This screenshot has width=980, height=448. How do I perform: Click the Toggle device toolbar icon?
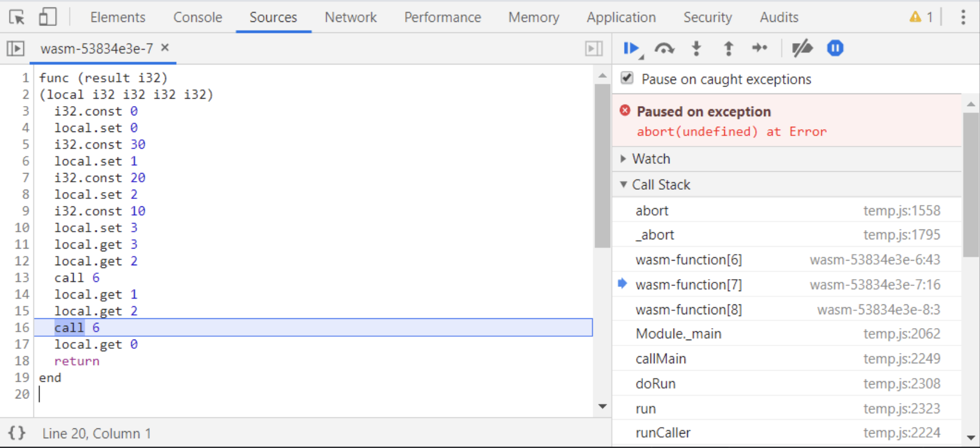click(x=48, y=17)
